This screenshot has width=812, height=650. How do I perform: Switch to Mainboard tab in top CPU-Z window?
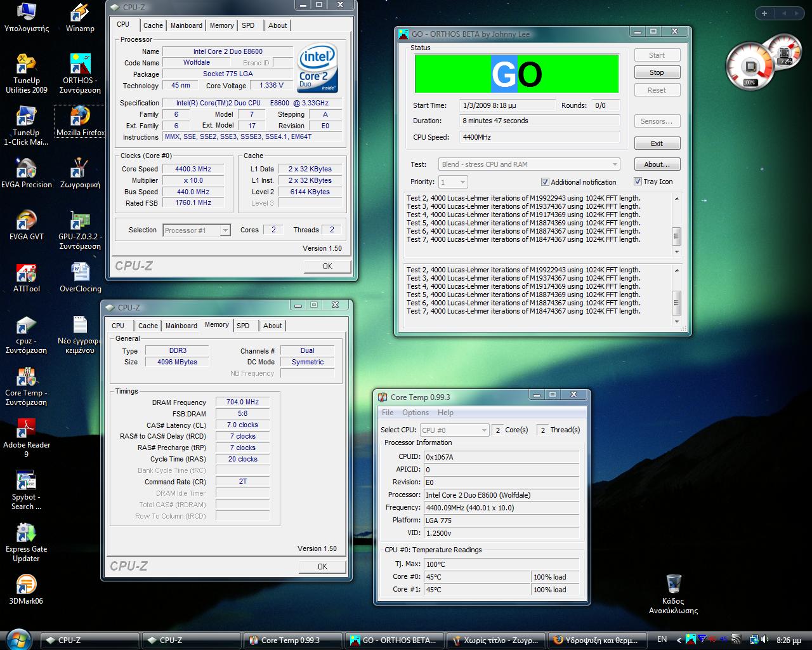[187, 25]
